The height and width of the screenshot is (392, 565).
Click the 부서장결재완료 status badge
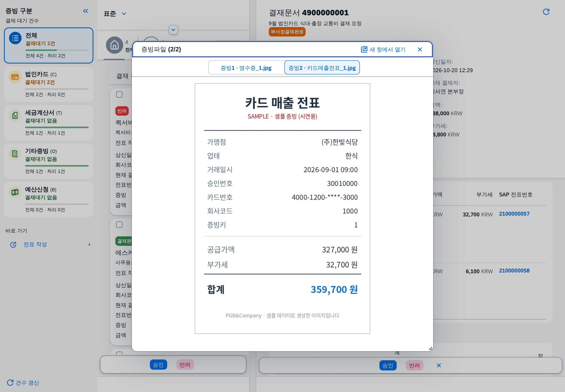[287, 32]
